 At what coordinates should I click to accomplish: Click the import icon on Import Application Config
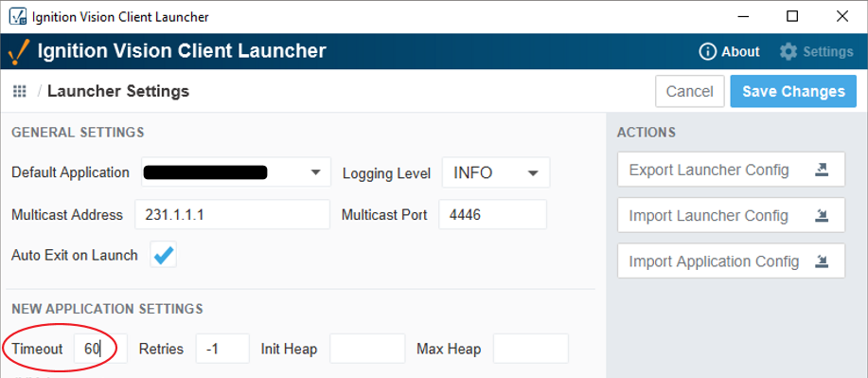(x=822, y=261)
